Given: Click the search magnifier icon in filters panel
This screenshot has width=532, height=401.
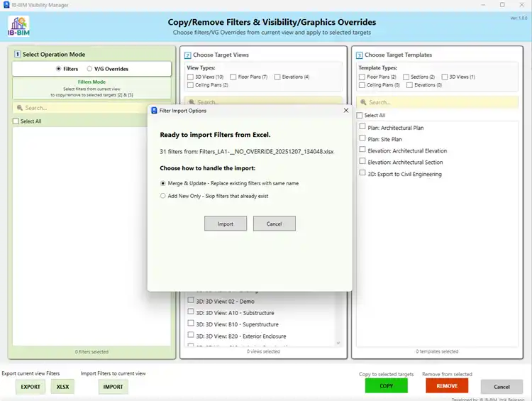Looking at the screenshot, I should click(20, 108).
